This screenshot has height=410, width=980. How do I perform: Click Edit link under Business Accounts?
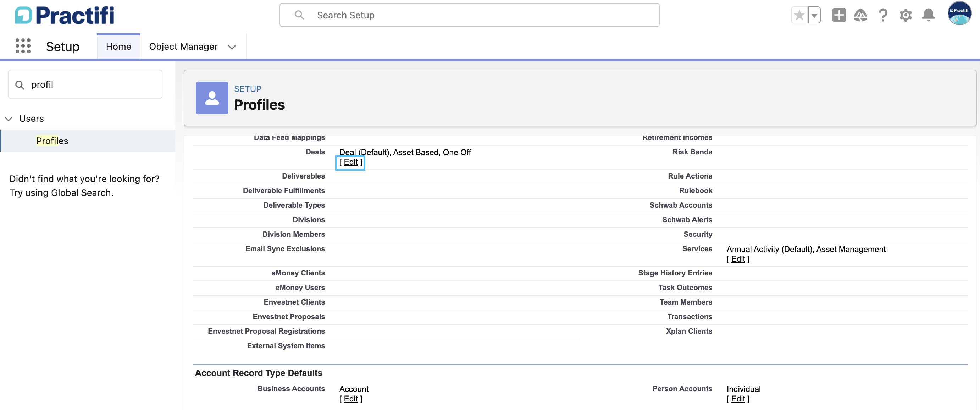pos(350,399)
